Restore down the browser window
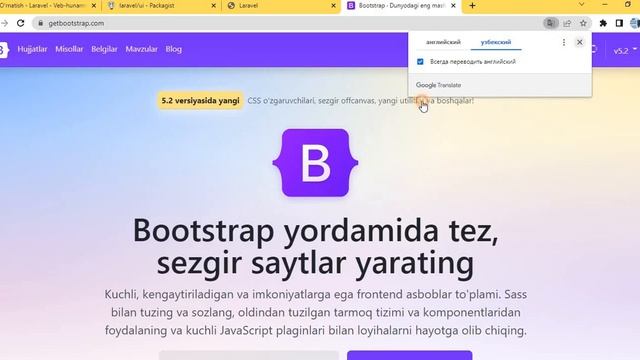Viewport: 640px width, 360px height. point(628,4)
